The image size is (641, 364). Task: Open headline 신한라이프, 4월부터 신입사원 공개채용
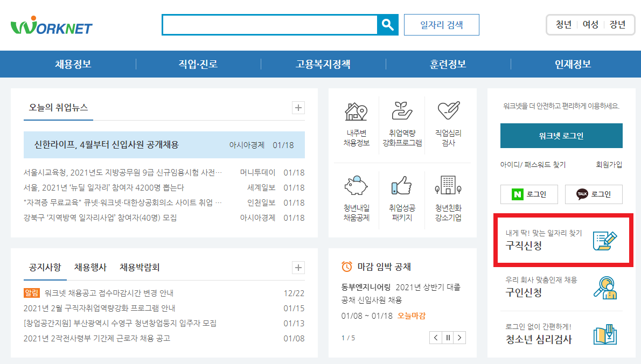pyautogui.click(x=106, y=145)
